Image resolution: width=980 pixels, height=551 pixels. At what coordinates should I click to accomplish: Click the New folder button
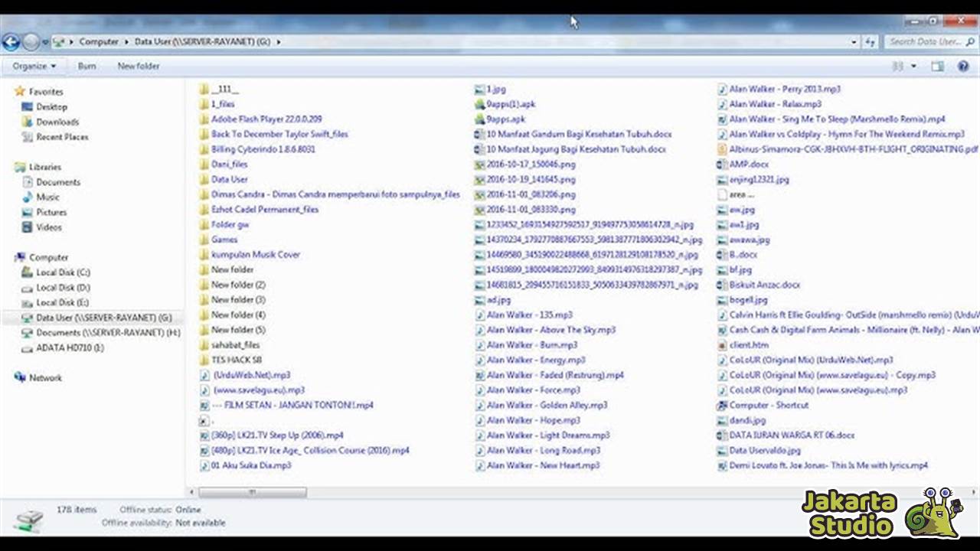(139, 66)
